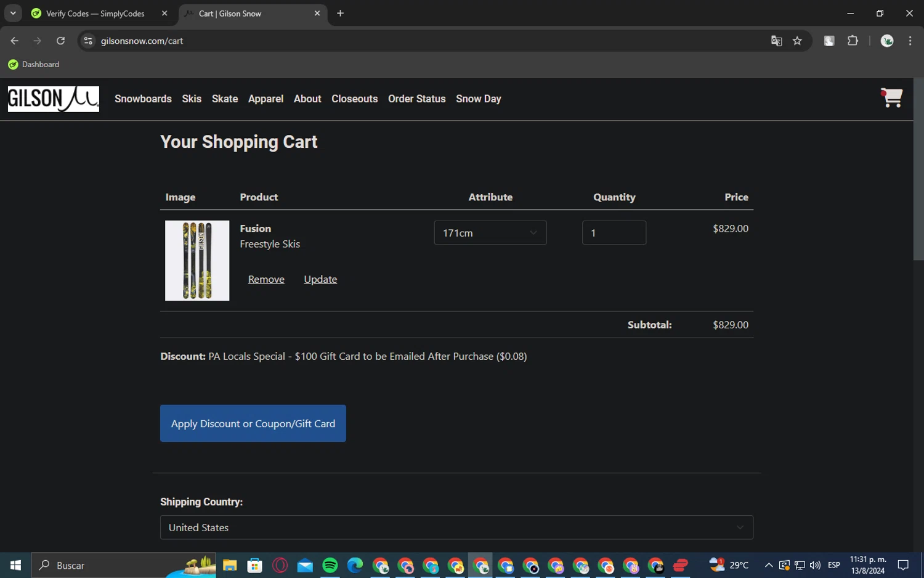Open the Skate menu
This screenshot has width=924, height=578.
pos(225,99)
